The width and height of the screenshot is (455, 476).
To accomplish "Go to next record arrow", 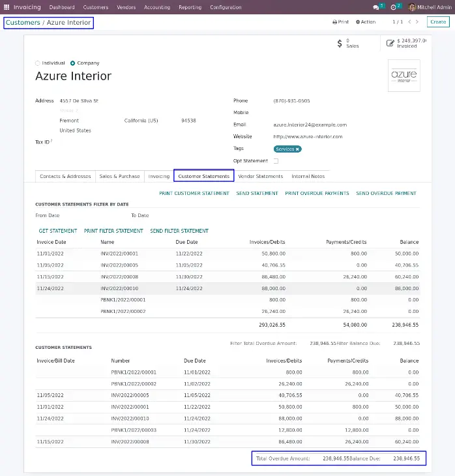I will [417, 22].
